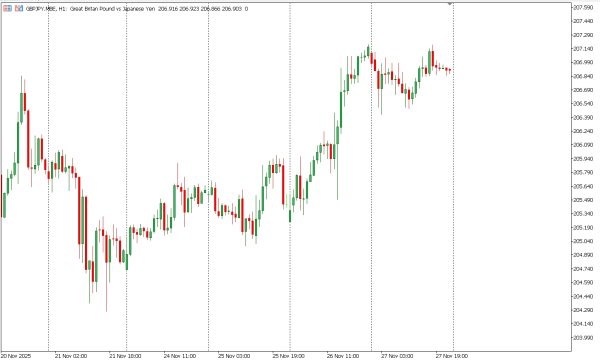
Task: Click the 206.090 price scale label
Action: (x=582, y=145)
